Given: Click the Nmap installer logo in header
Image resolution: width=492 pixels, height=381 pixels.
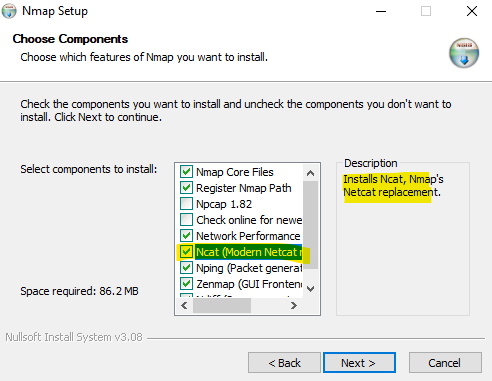Looking at the screenshot, I should click(464, 53).
